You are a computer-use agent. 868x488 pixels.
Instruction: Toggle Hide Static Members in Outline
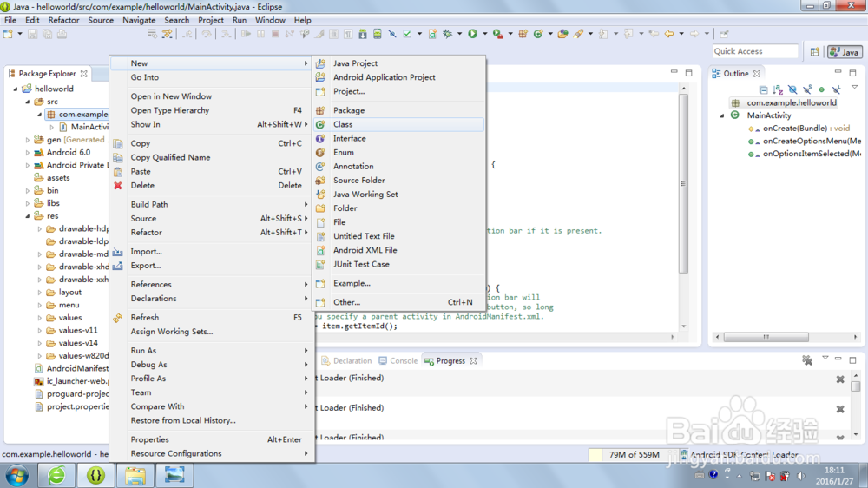tap(807, 89)
